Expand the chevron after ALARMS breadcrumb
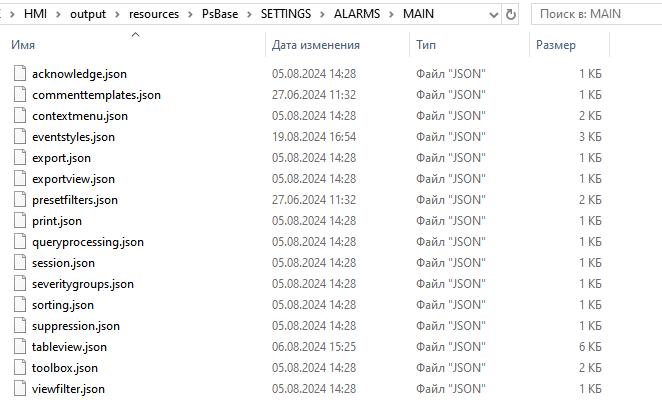 [x=391, y=15]
